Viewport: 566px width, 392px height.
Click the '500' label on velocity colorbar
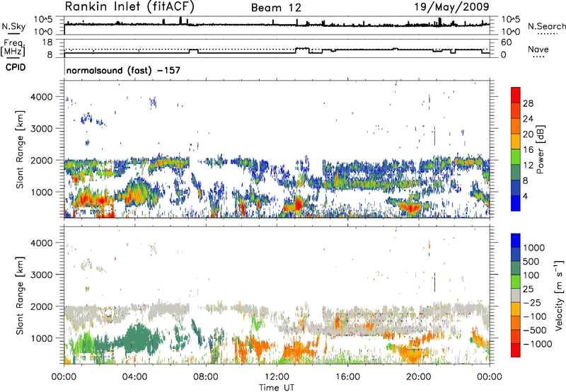coord(531,262)
